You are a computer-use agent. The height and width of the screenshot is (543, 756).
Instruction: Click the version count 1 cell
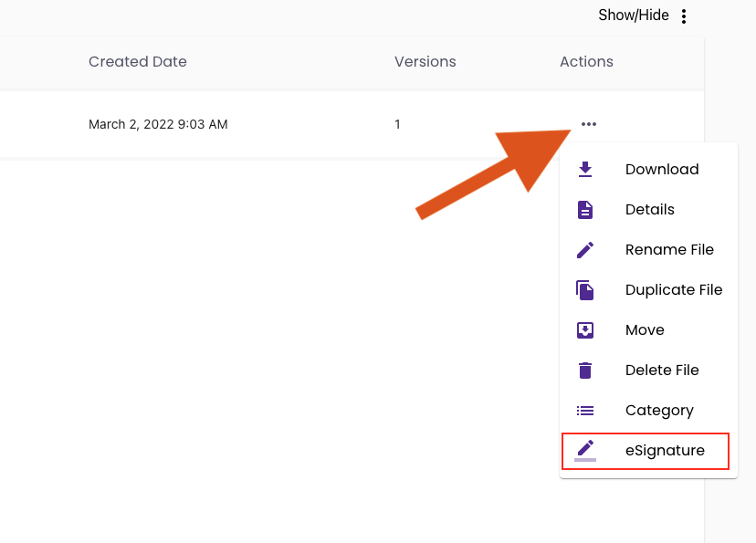coord(397,124)
